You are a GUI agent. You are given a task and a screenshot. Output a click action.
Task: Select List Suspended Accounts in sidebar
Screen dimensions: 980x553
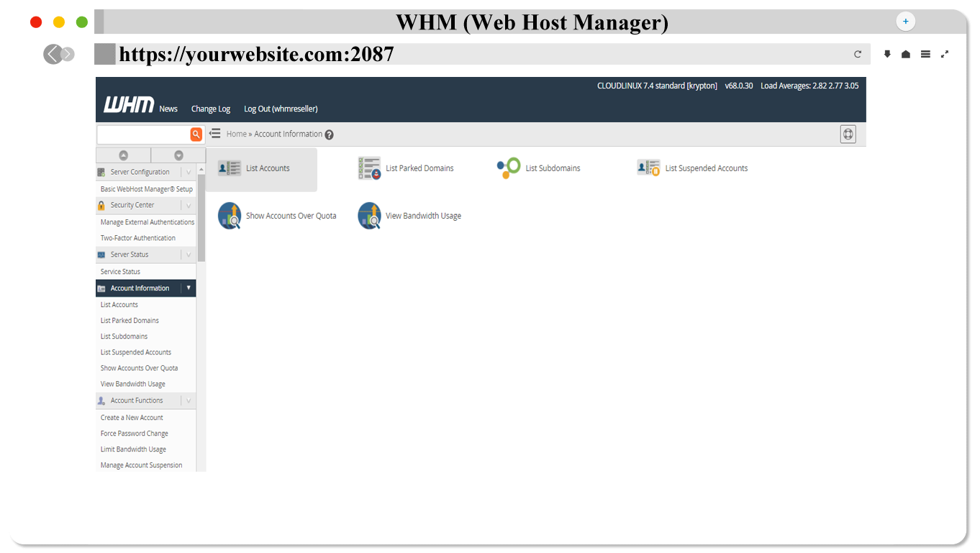136,352
